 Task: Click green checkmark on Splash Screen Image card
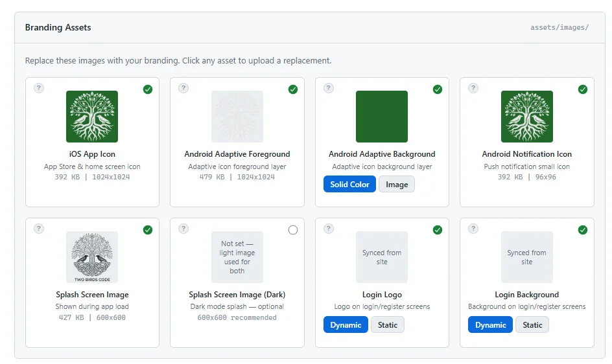point(148,230)
